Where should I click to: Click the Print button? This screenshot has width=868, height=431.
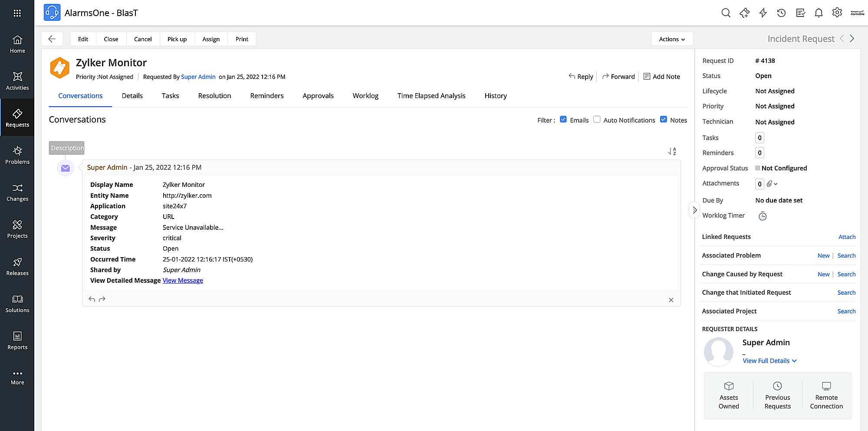coord(242,39)
